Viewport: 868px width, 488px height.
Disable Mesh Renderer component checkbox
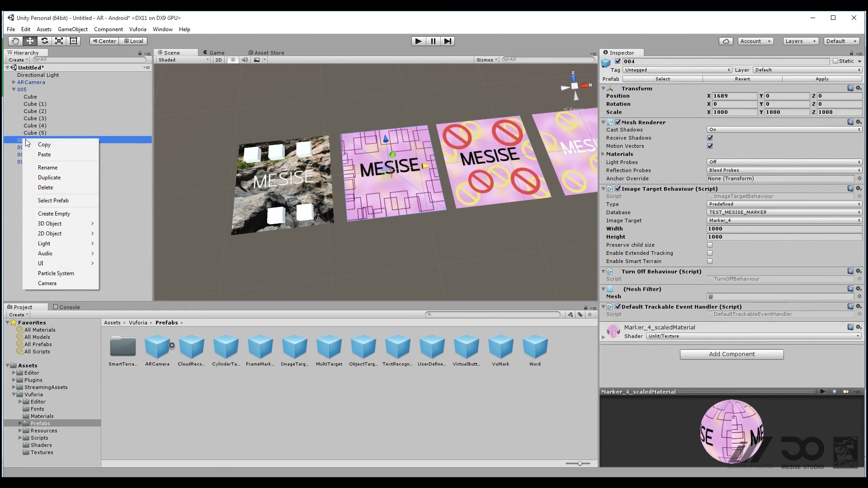618,122
